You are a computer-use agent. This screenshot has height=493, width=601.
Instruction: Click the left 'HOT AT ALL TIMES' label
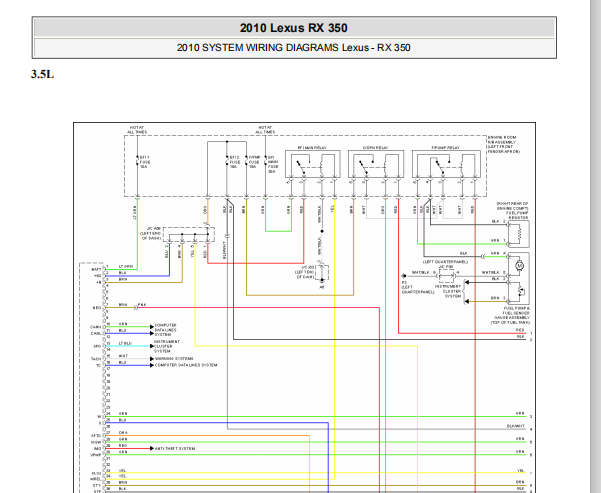(137, 130)
